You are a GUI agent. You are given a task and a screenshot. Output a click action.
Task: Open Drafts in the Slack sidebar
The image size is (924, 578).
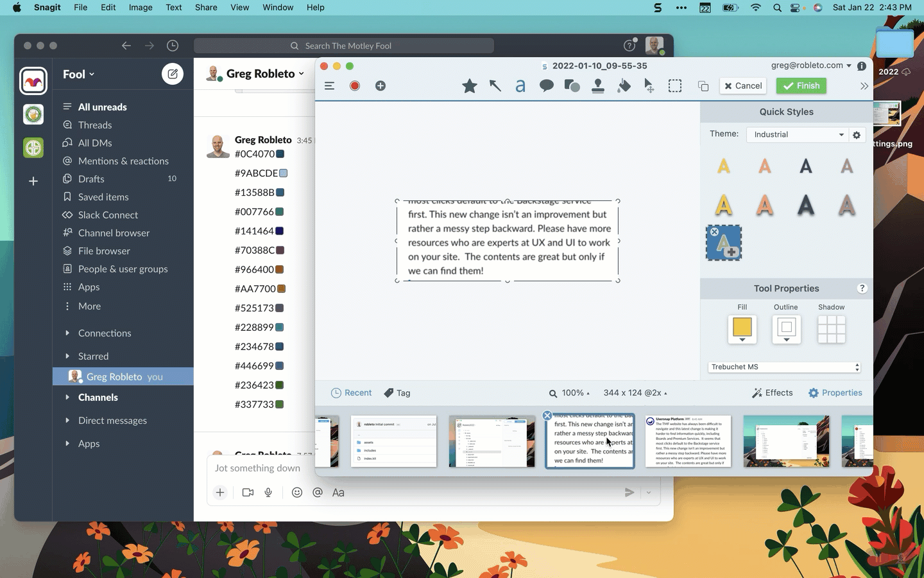point(91,179)
